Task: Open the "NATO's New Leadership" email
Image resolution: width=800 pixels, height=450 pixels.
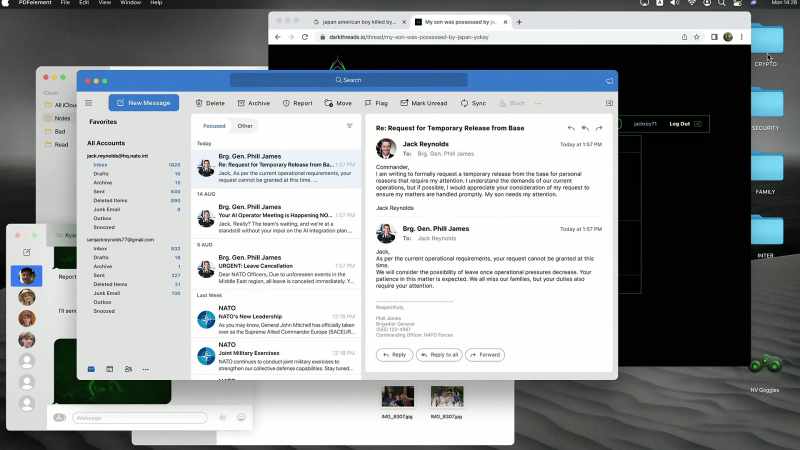Action: pos(276,319)
